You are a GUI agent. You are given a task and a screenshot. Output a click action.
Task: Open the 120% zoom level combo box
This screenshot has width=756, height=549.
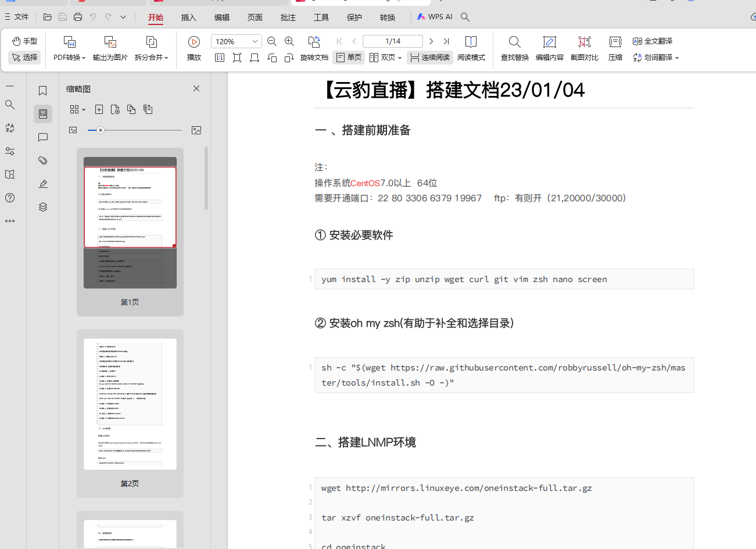[x=237, y=41]
